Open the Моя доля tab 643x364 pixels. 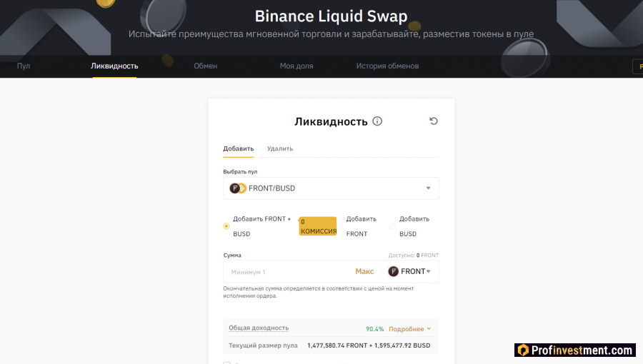(296, 66)
